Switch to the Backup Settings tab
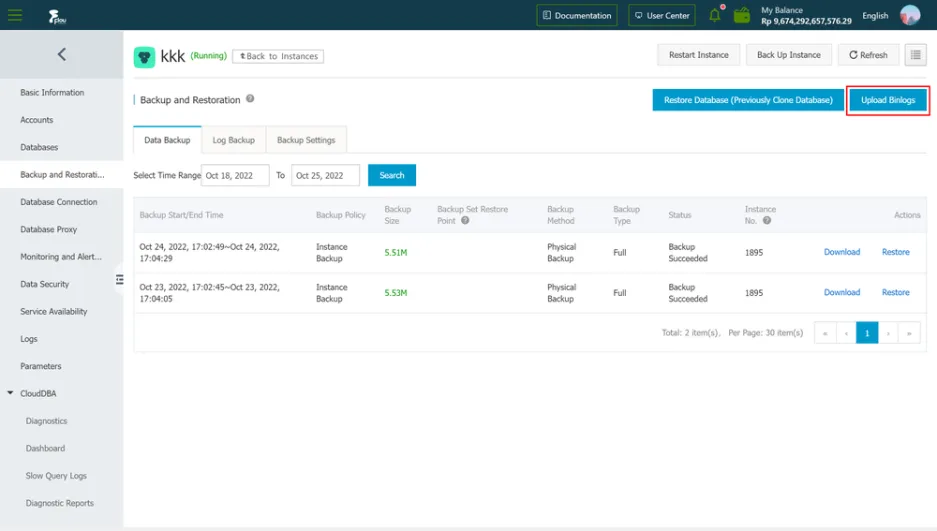This screenshot has width=937, height=531. click(306, 140)
